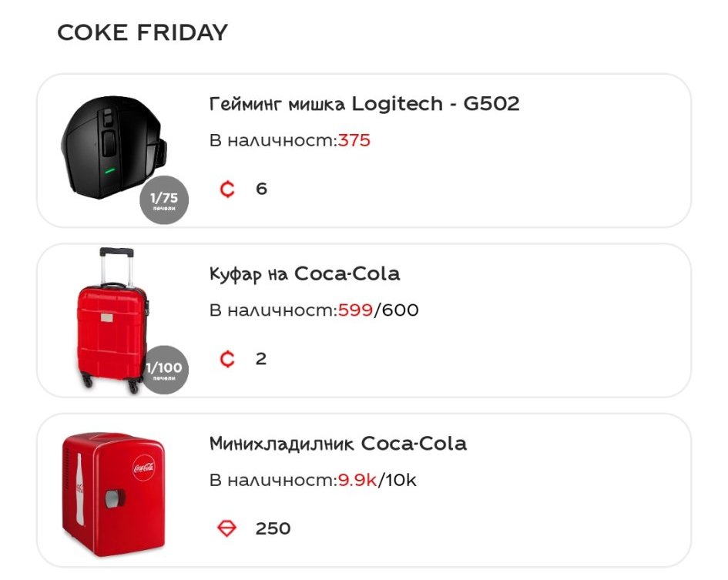The image size is (728, 580).
Task: Click the 9.9k/10k stock count
Action: click(x=377, y=481)
